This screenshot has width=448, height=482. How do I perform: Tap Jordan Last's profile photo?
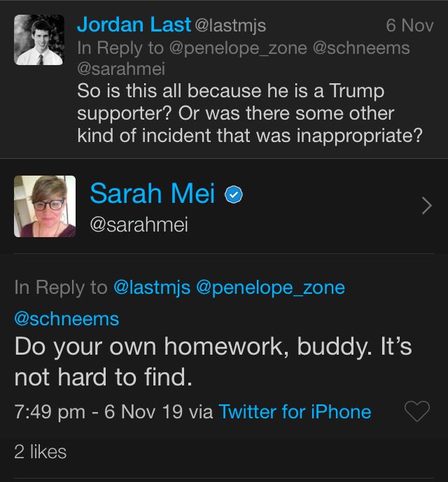pyautogui.click(x=39, y=41)
